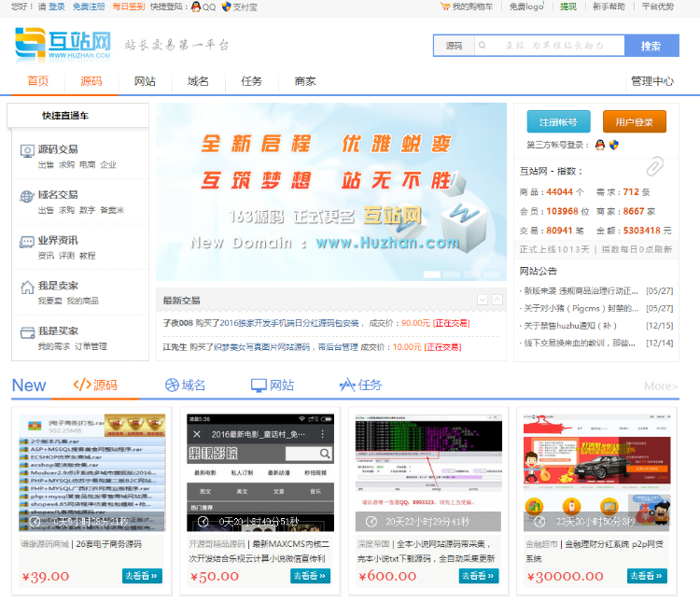Click the 注册帐号 button

coord(558,122)
